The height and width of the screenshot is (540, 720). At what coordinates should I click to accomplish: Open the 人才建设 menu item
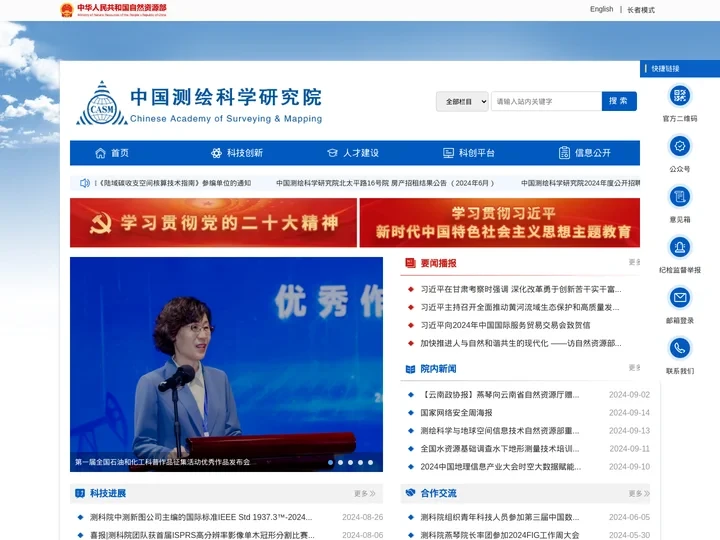(361, 153)
